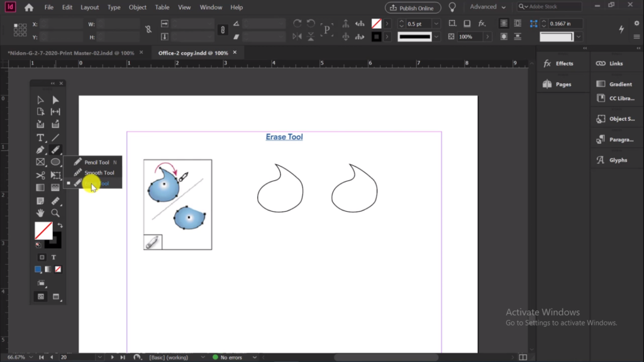Click the blue Apply Color swatch
The height and width of the screenshot is (362, 644).
click(x=38, y=269)
